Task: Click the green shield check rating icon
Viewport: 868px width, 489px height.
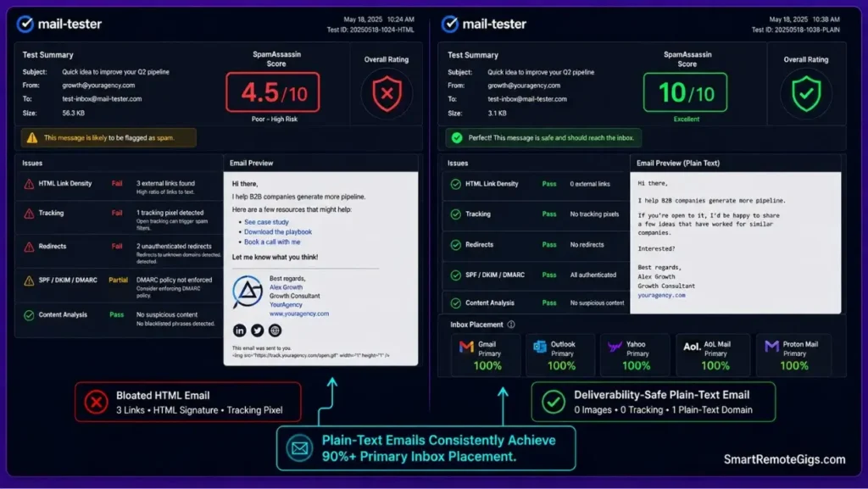Action: click(806, 93)
